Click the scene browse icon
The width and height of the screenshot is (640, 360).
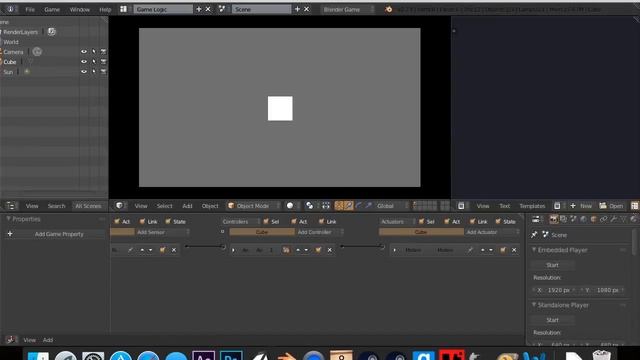click(x=222, y=9)
